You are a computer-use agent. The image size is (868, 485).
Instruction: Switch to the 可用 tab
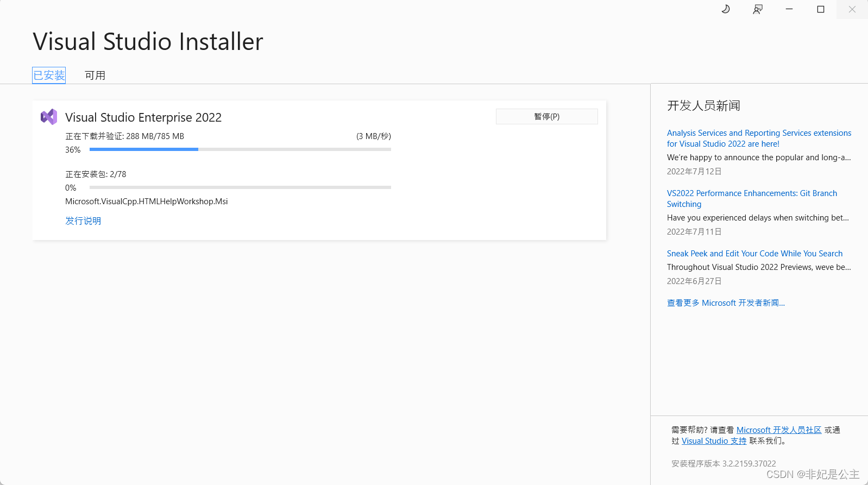tap(95, 75)
